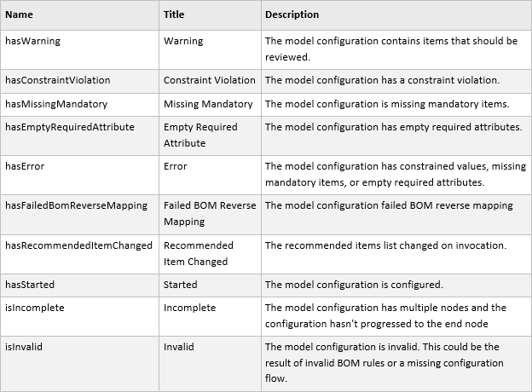Click the Constraint Violation title cell
This screenshot has width=532, height=392.
tap(210, 80)
